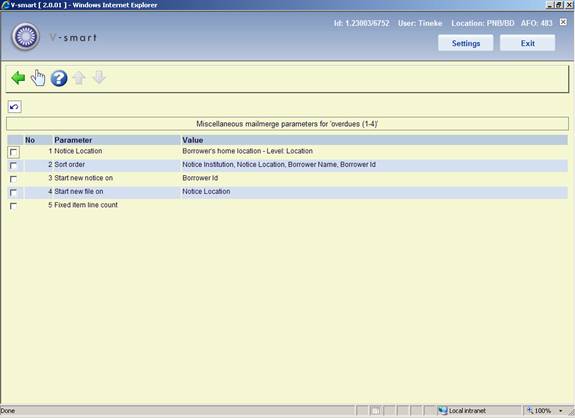Click the green back arrow icon
Image resolution: width=575 pixels, height=418 pixels.
pos(18,78)
